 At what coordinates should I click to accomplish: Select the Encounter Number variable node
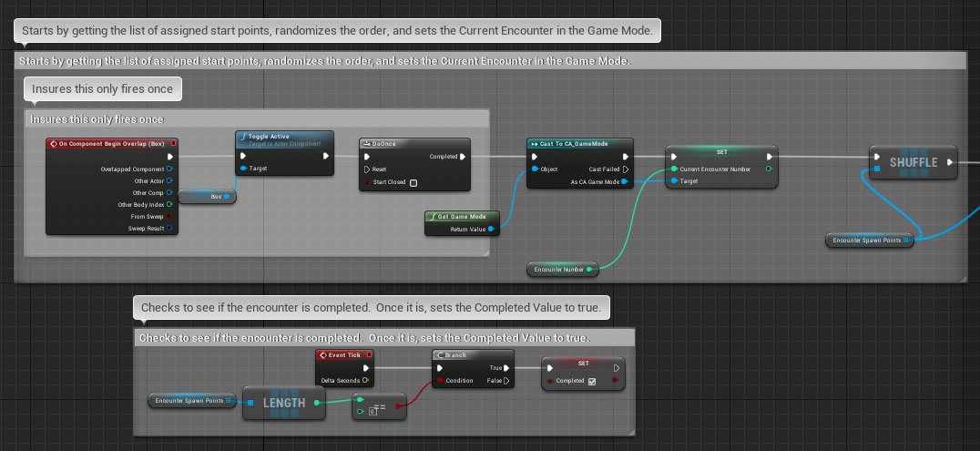click(x=563, y=269)
